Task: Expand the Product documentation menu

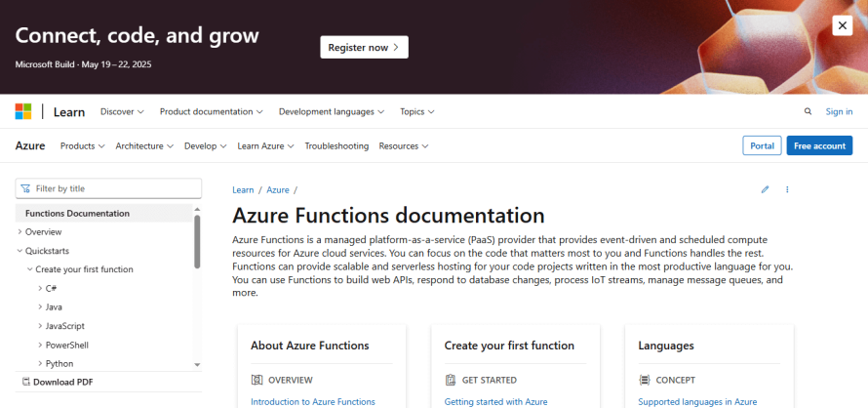Action: (x=211, y=111)
